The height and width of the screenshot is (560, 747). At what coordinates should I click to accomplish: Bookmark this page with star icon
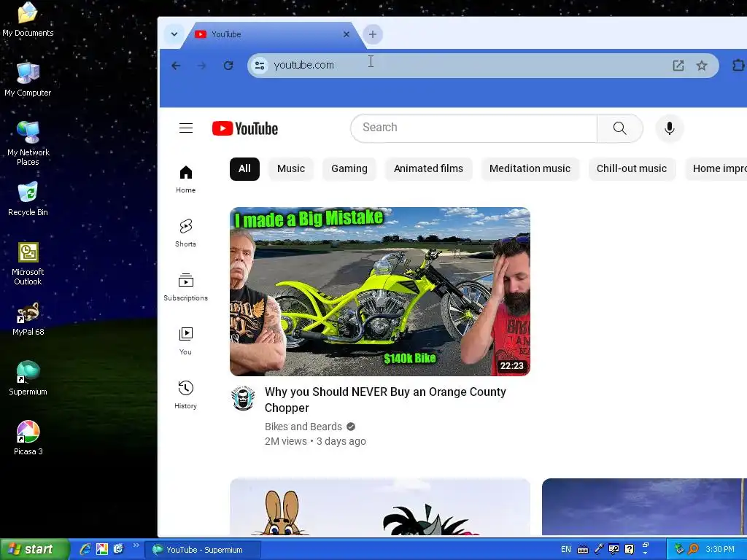coord(702,65)
